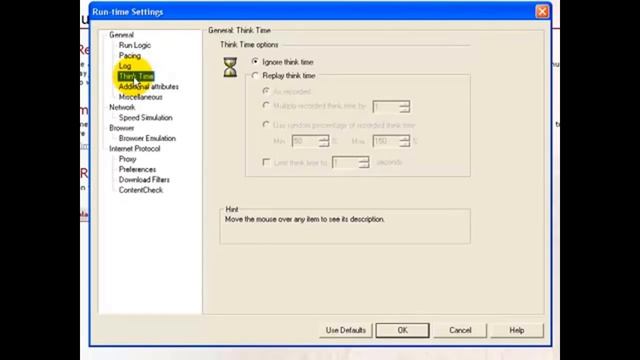Click the multiply value spinner arrows
The height and width of the screenshot is (360, 640).
click(404, 107)
